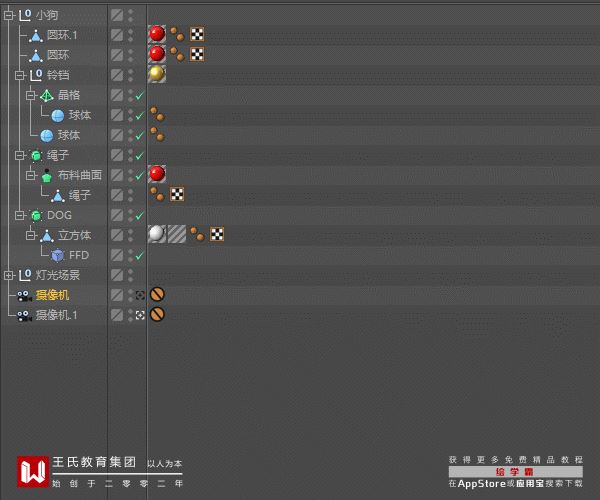Select the 圆环.1 object name
Viewport: 600px width, 500px height.
click(x=62, y=35)
